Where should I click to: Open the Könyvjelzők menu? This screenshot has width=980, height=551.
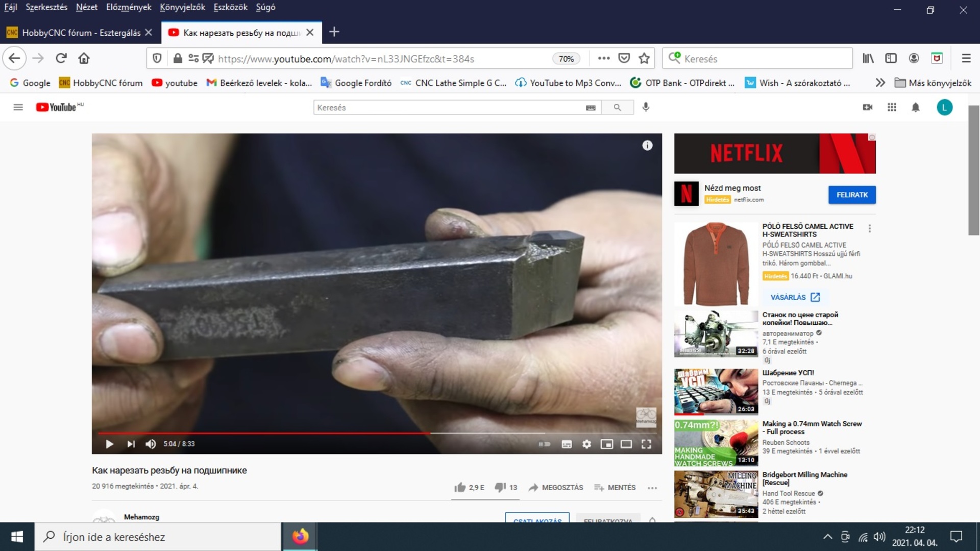click(x=182, y=7)
